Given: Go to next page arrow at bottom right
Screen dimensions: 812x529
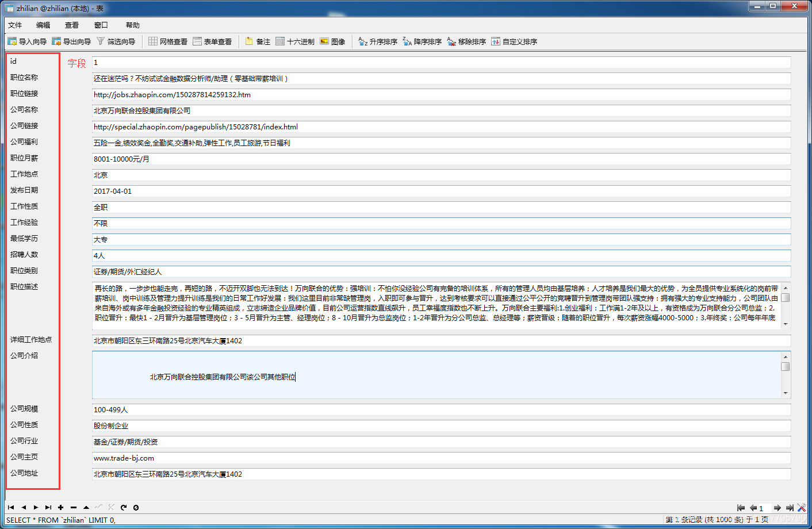Looking at the screenshot, I should [x=777, y=508].
